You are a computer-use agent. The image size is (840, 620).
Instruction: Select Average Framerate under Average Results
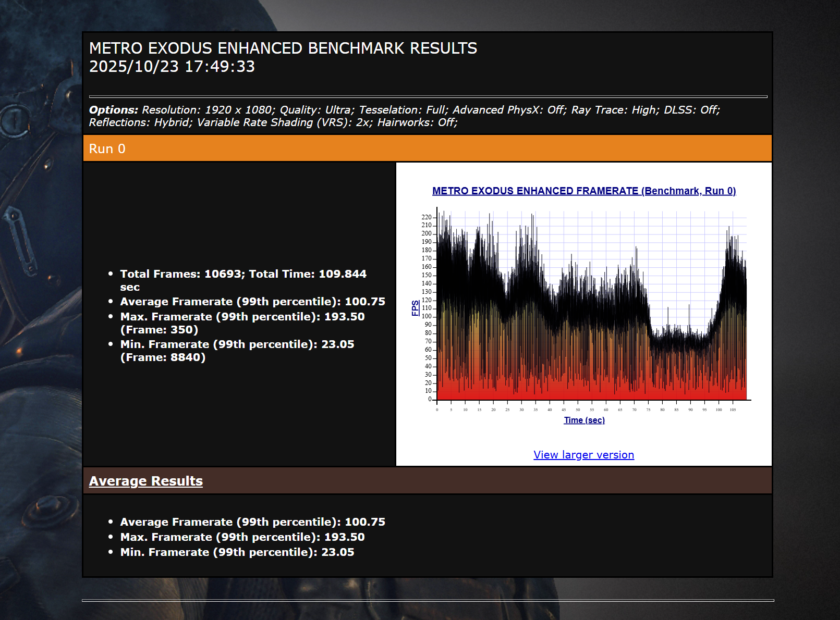(252, 522)
